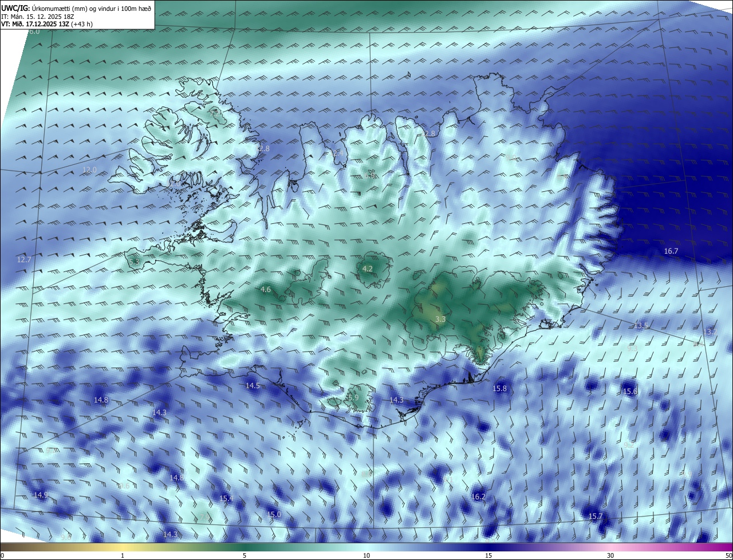The image size is (733, 560).
Task: Click the '15' tick on the colour scale
Action: (x=488, y=556)
